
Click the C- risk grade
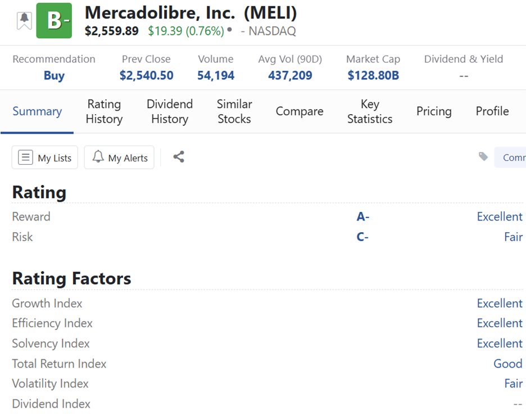362,237
